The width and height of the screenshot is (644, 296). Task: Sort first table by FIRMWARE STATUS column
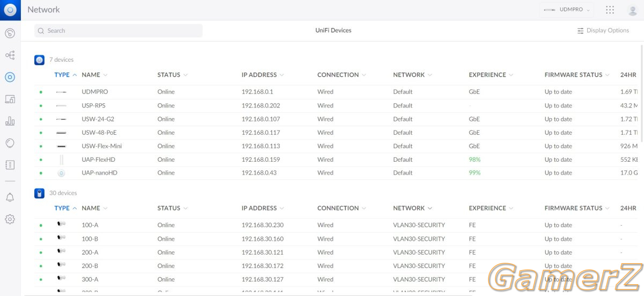click(x=577, y=75)
